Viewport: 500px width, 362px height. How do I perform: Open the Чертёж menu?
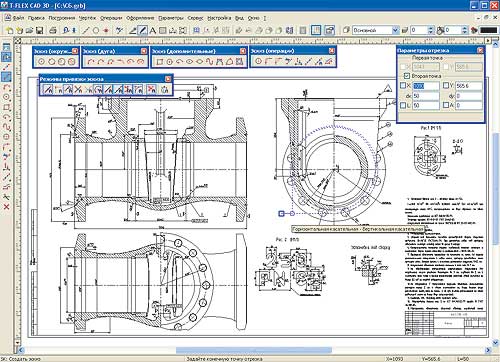click(x=87, y=18)
